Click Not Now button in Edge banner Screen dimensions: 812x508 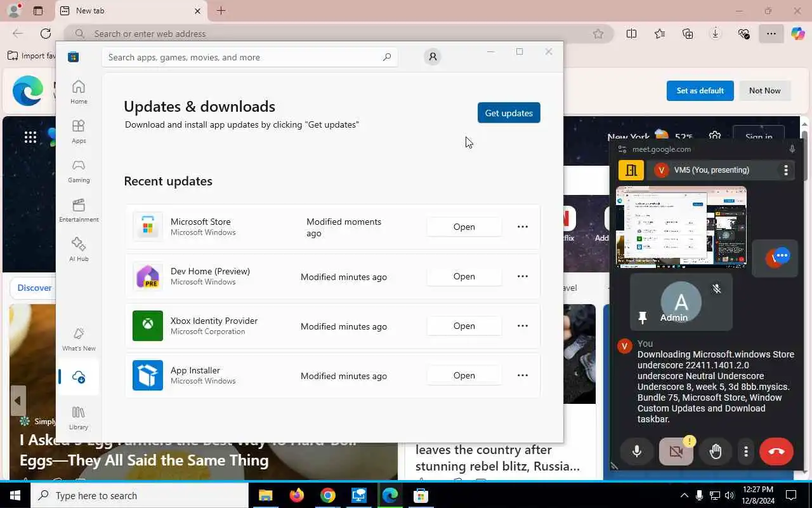point(765,91)
